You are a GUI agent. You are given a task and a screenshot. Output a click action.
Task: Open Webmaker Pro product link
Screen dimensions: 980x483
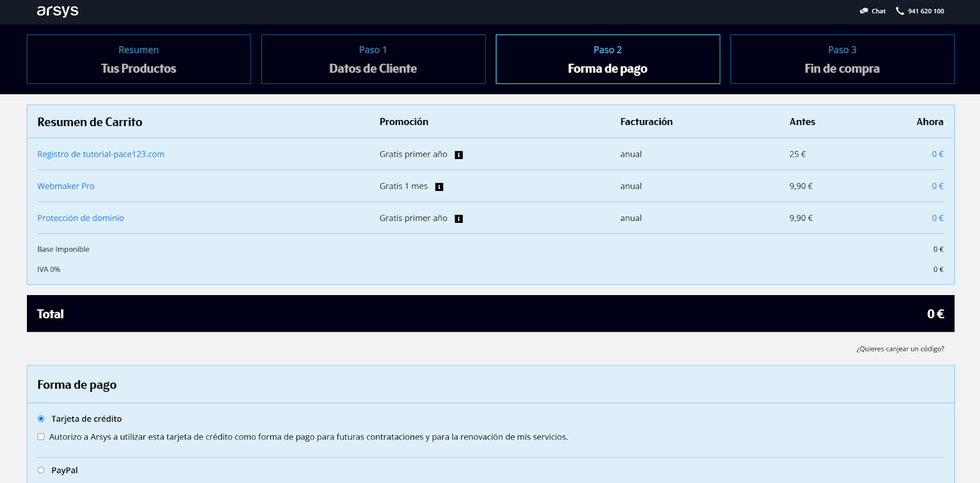(x=66, y=186)
